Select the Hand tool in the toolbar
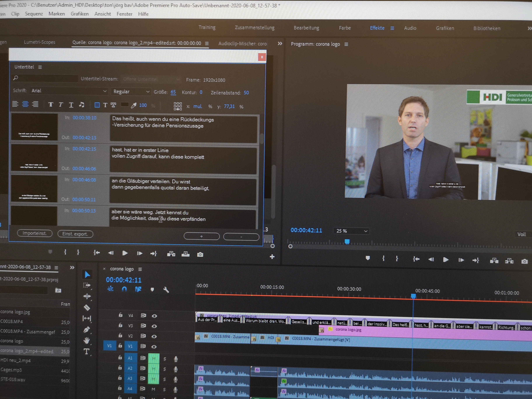532x399 pixels. (87, 341)
